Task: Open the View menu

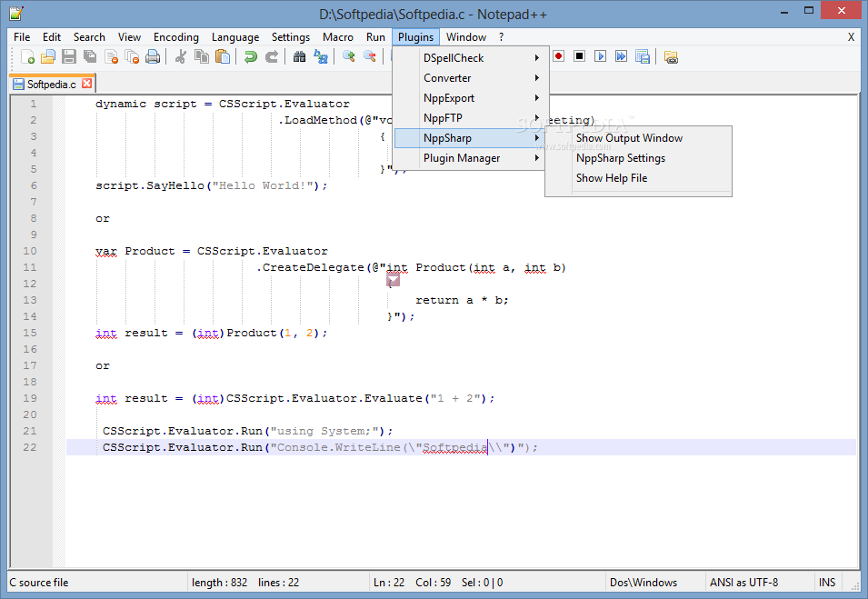Action: pos(129,37)
